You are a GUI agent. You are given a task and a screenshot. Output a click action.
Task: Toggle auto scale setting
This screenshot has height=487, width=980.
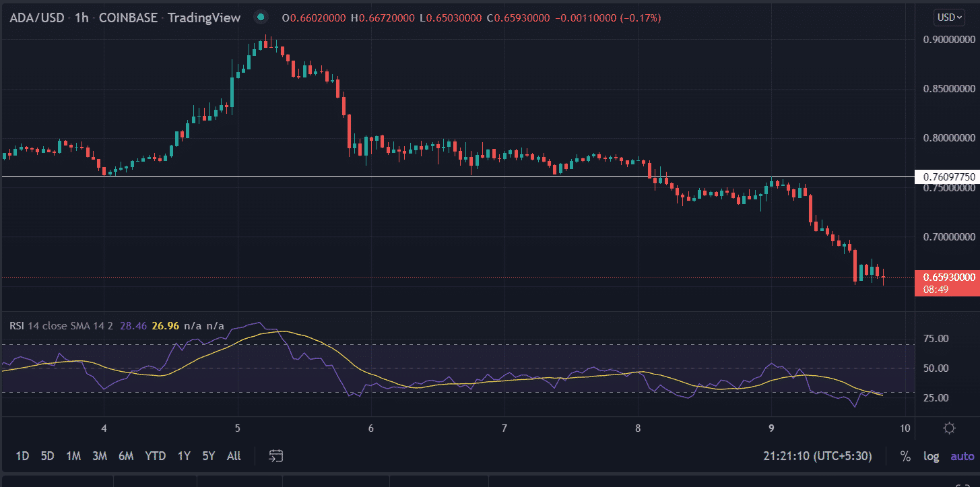pyautogui.click(x=962, y=456)
